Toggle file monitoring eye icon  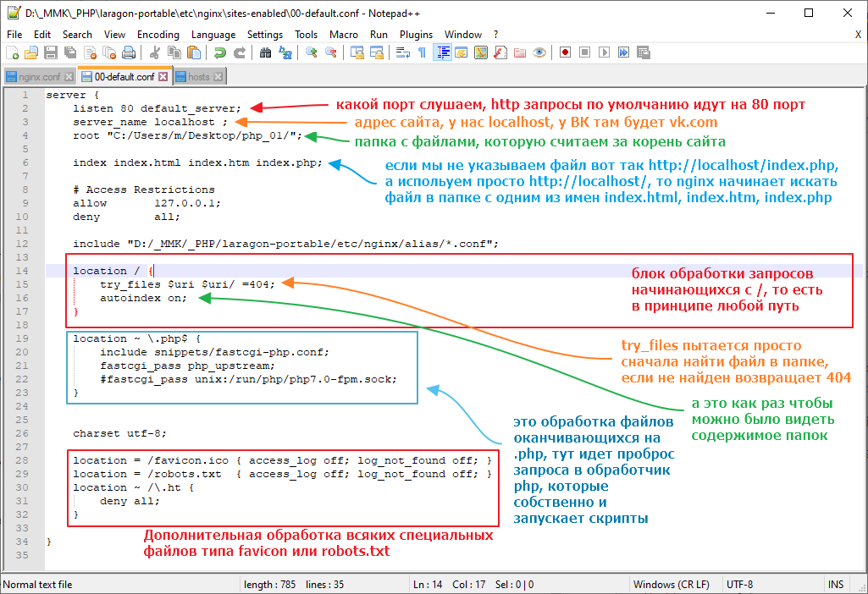point(539,52)
